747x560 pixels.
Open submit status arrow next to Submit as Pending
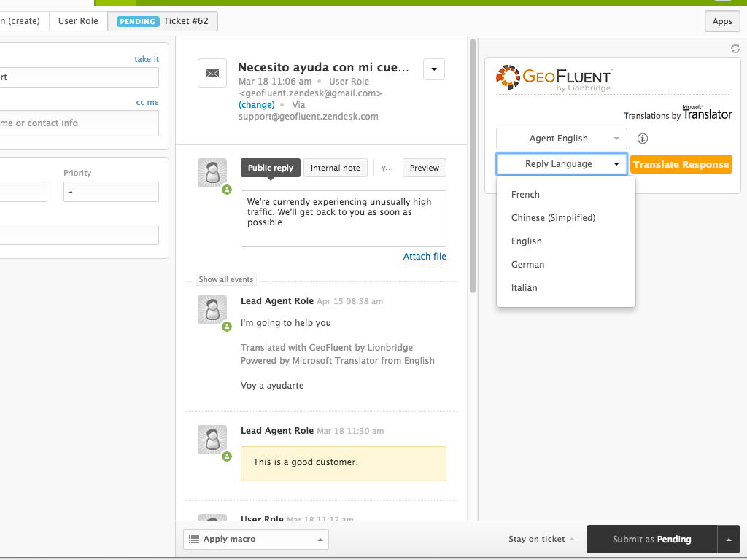point(729,540)
